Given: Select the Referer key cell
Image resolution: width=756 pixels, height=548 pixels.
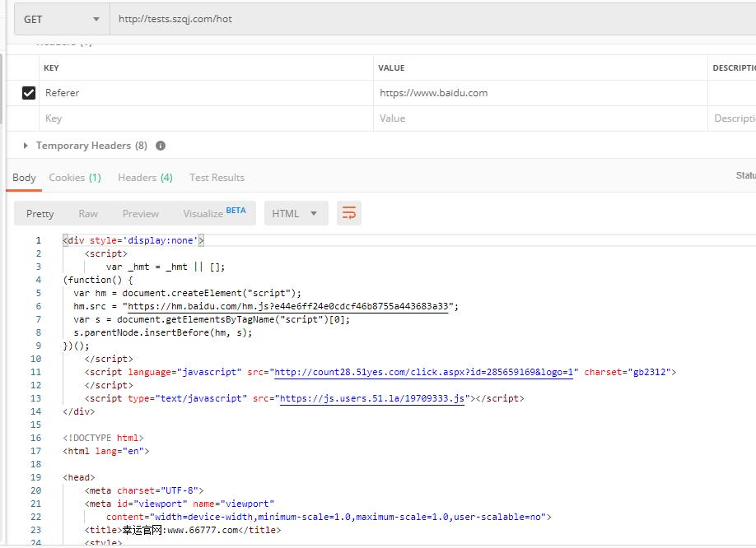Looking at the screenshot, I should (207, 93).
